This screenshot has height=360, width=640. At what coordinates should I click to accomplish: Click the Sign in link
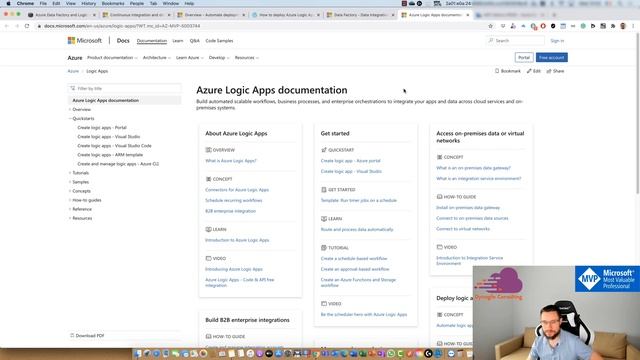557,41
